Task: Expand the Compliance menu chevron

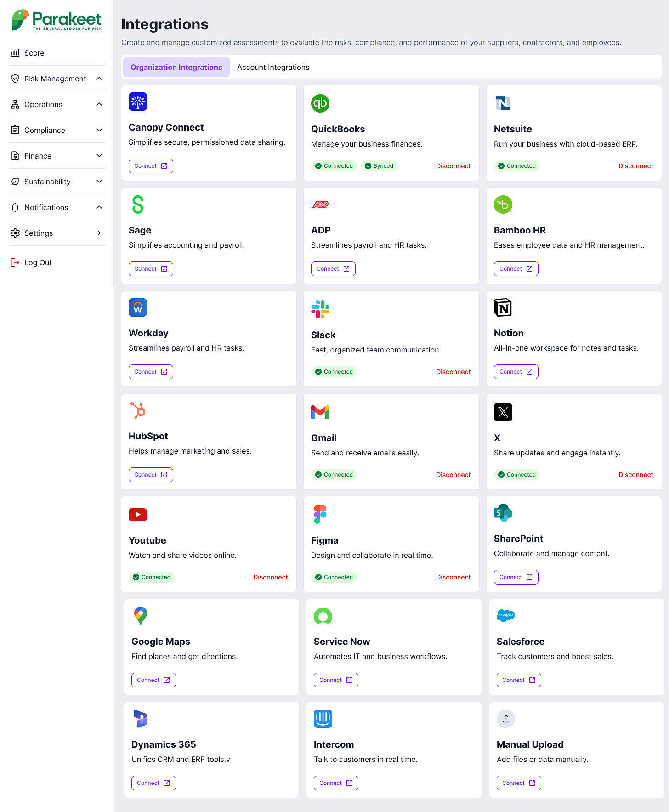Action: [x=99, y=130]
